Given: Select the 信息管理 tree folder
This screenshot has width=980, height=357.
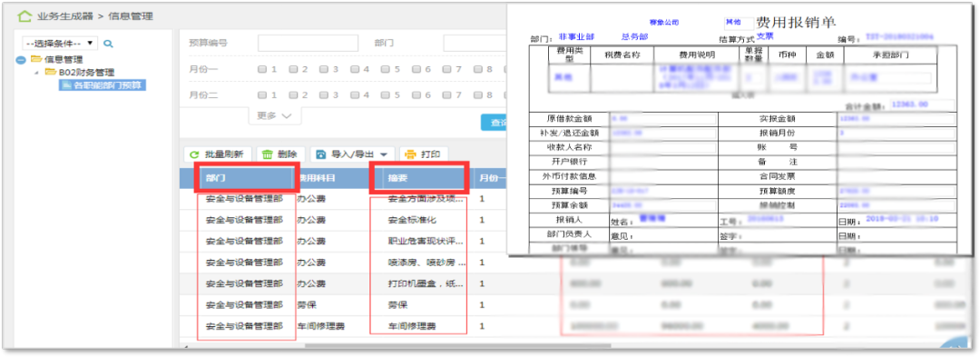Looking at the screenshot, I should (x=57, y=60).
